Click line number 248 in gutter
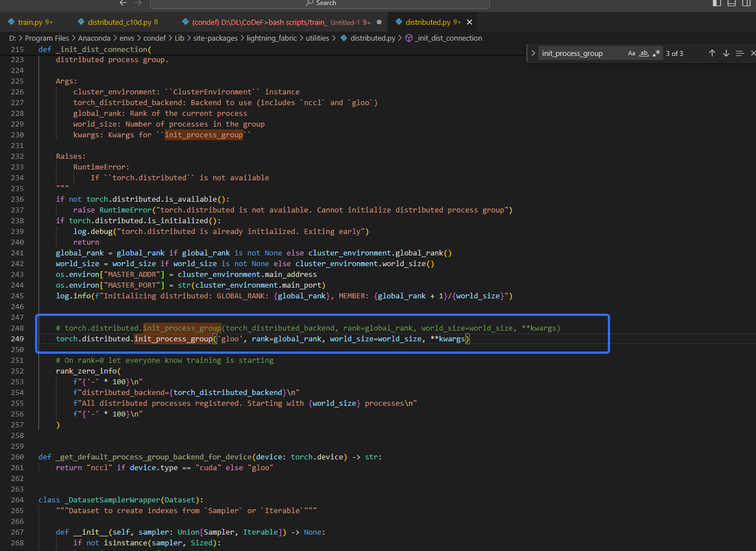Image resolution: width=756 pixels, height=551 pixels. click(x=18, y=328)
